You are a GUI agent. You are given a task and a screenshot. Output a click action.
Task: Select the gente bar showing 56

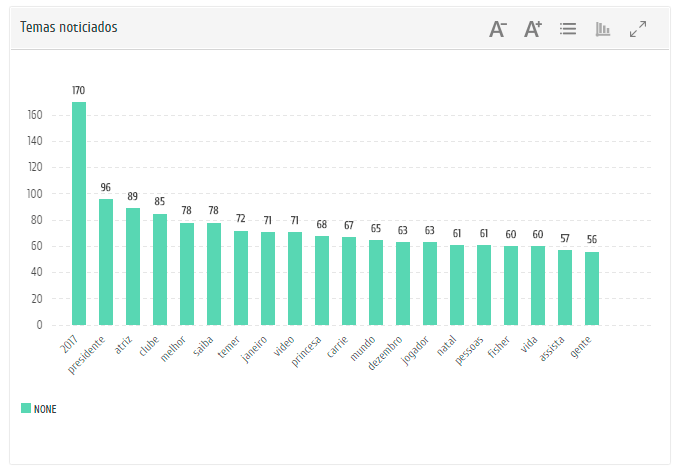[592, 288]
